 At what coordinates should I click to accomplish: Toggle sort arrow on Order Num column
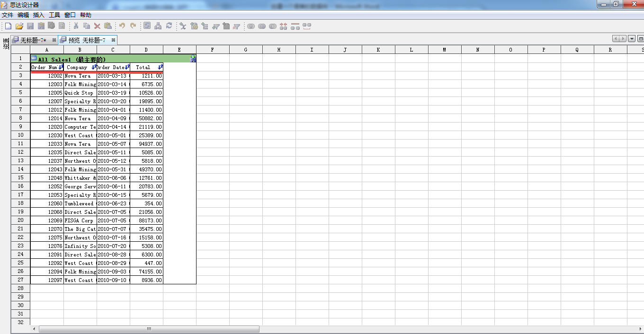61,67
